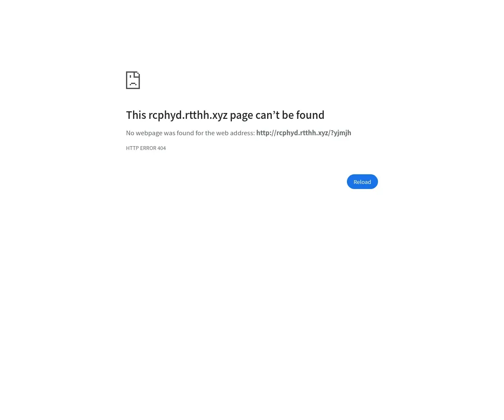Screen dimensions: 504x420
Task: Click the '?yjmjh' query string in the URL
Action: [341, 133]
